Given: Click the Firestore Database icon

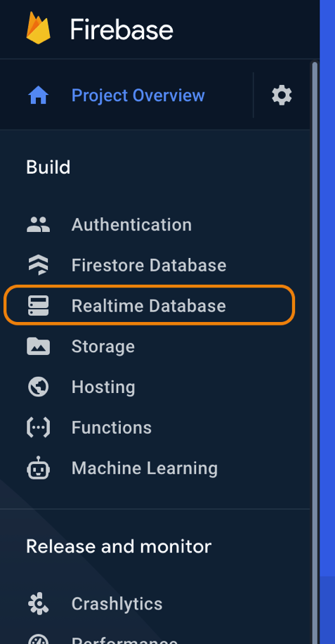Looking at the screenshot, I should tap(38, 265).
